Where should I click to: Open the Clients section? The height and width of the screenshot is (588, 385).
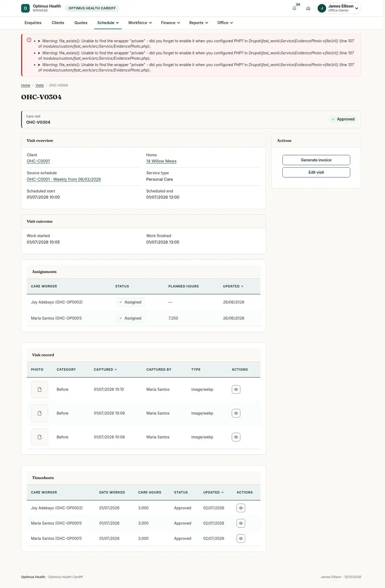(x=58, y=23)
